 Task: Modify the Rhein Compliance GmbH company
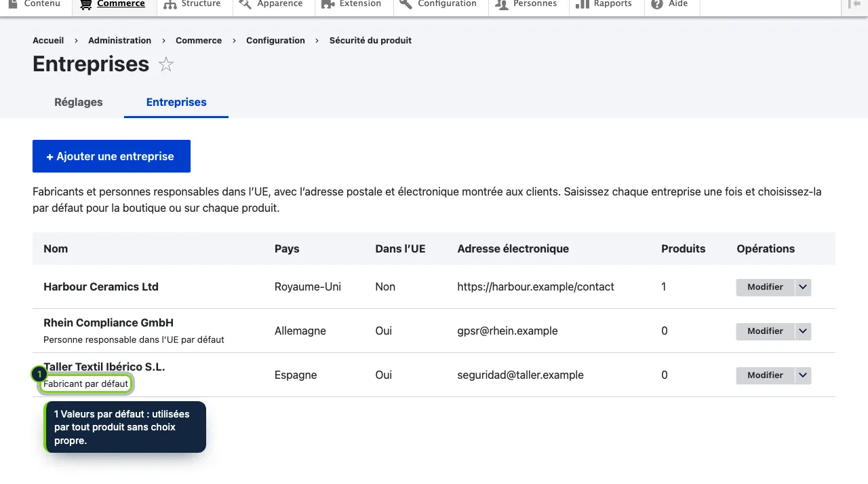tap(765, 331)
